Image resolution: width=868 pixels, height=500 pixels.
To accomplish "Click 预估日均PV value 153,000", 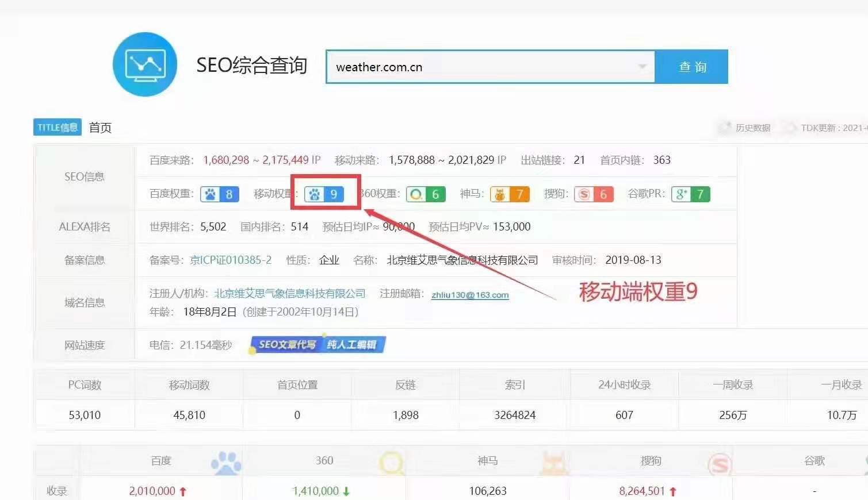I will (512, 226).
